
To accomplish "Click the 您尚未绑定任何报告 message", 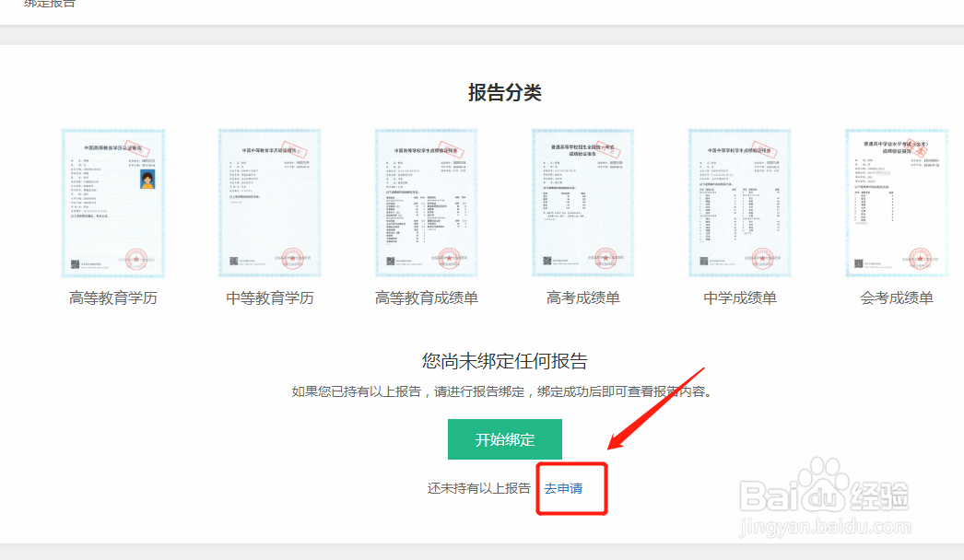I will pyautogui.click(x=505, y=361).
